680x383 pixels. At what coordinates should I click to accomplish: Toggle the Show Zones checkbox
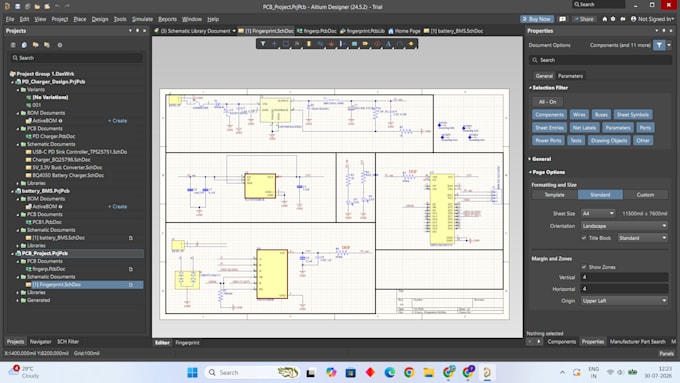click(584, 267)
